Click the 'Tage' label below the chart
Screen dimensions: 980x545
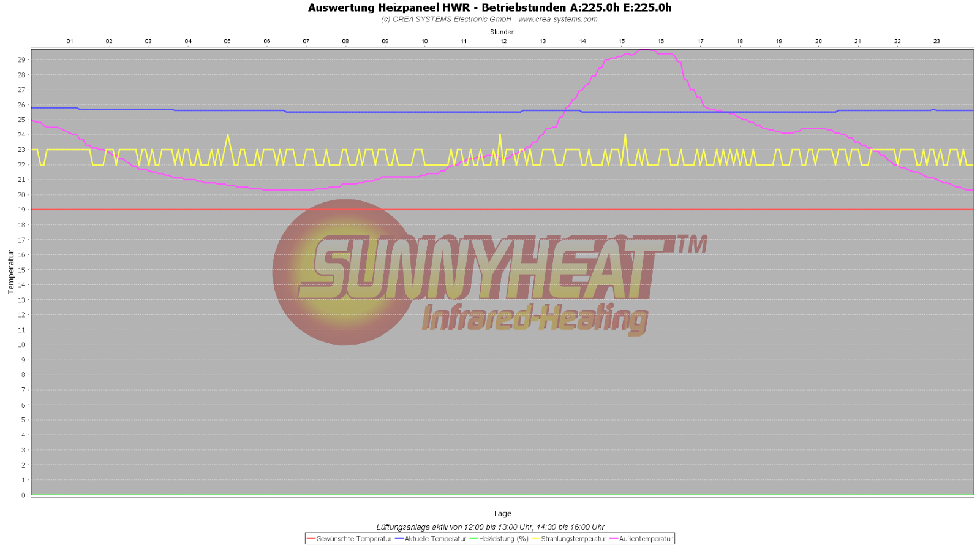pyautogui.click(x=502, y=513)
